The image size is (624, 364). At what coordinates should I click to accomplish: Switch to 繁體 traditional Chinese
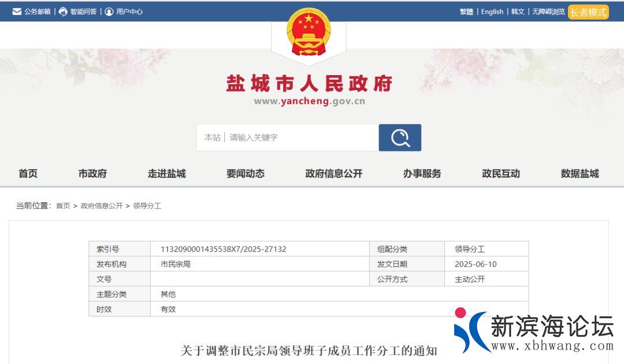point(466,12)
